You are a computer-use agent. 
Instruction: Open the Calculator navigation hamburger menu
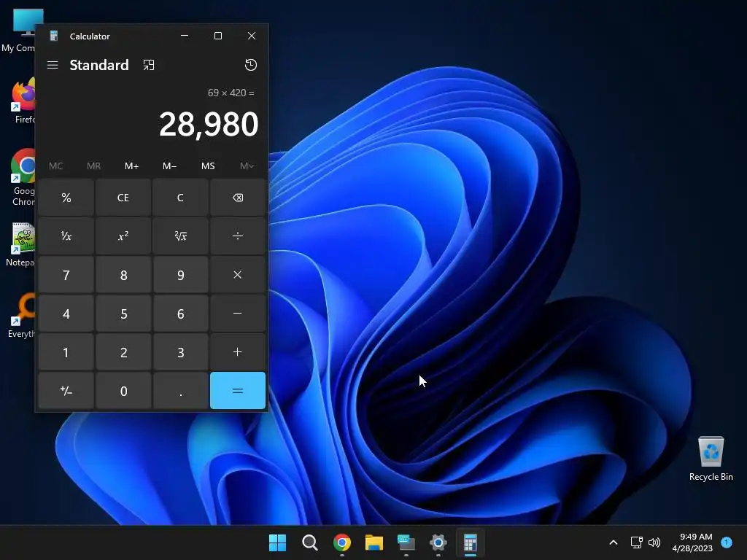click(x=53, y=65)
